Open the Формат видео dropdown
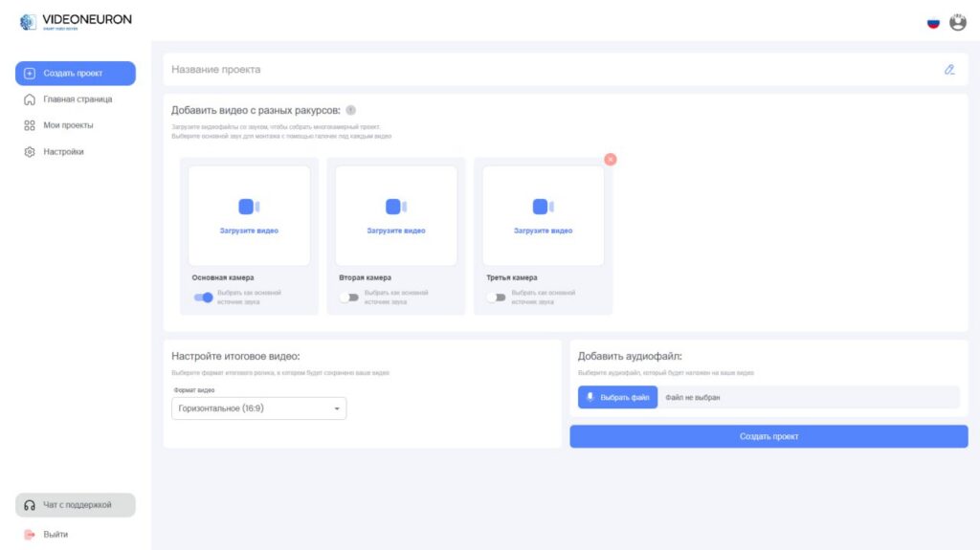Viewport: 980px width, 550px height. pyautogui.click(x=258, y=408)
